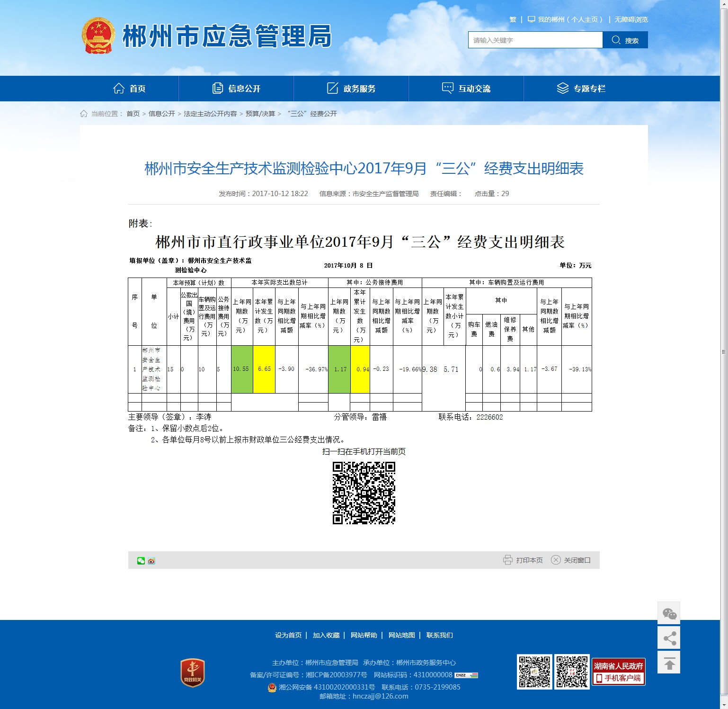Click breadcrumb link 首页
The height and width of the screenshot is (709, 728).
coord(133,114)
